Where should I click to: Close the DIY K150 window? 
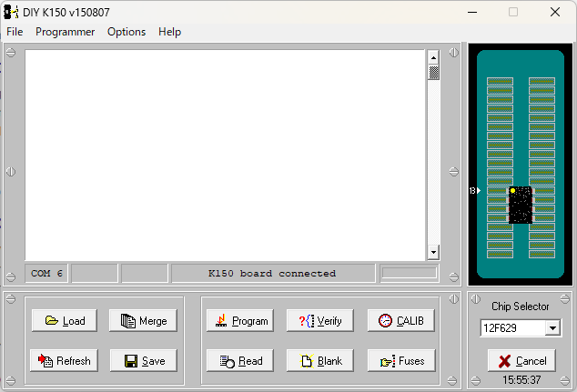pos(555,12)
